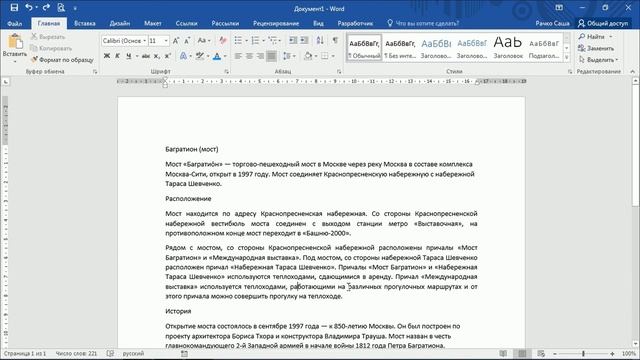Switch to Рецензирование tab
640x360 pixels.
[276, 23]
